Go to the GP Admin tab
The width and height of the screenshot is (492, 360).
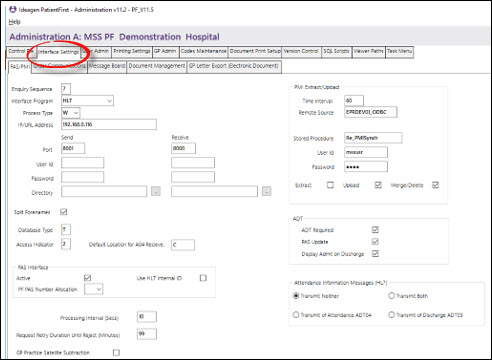click(x=165, y=52)
